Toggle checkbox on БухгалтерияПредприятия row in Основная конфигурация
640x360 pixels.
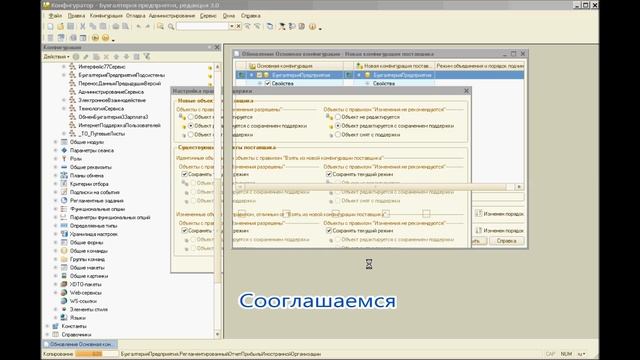pyautogui.click(x=259, y=75)
